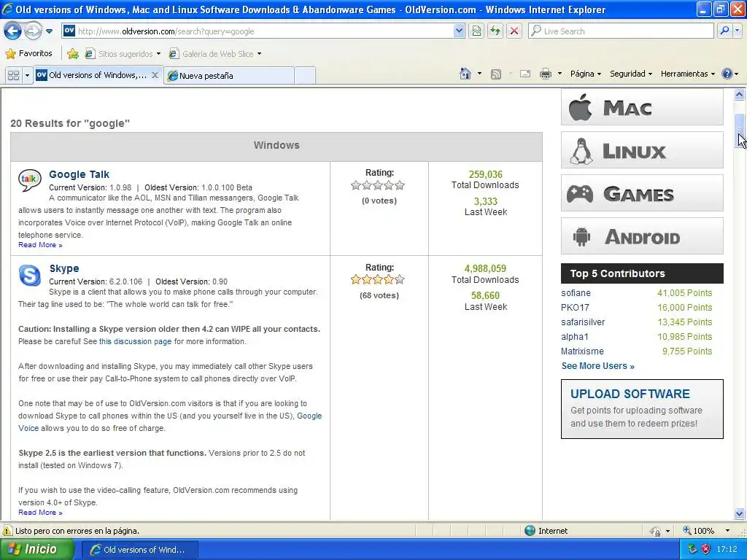Open Sitios sugeridos favorites link
Viewport: 747px width, 560px height.
123,54
